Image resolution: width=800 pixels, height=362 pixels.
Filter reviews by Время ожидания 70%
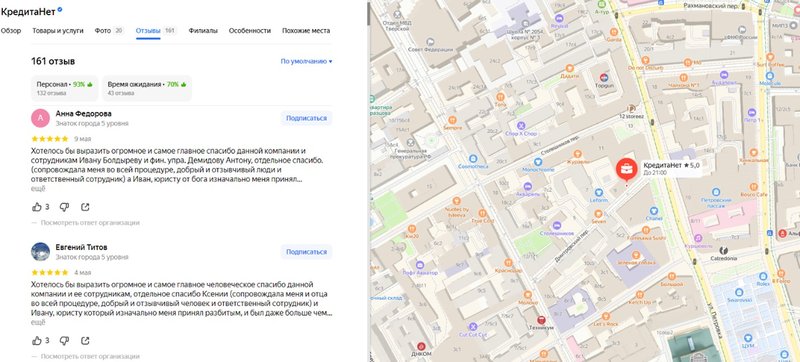(147, 88)
